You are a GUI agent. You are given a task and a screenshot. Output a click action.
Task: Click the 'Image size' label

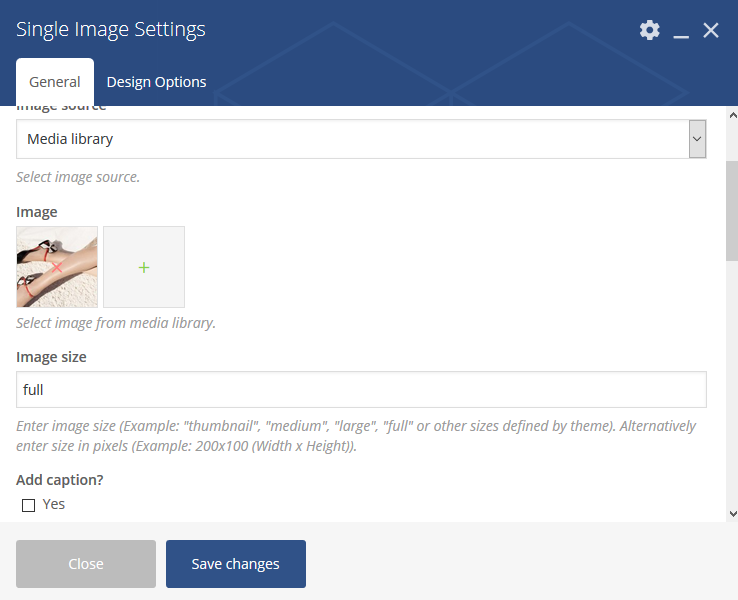(x=51, y=357)
